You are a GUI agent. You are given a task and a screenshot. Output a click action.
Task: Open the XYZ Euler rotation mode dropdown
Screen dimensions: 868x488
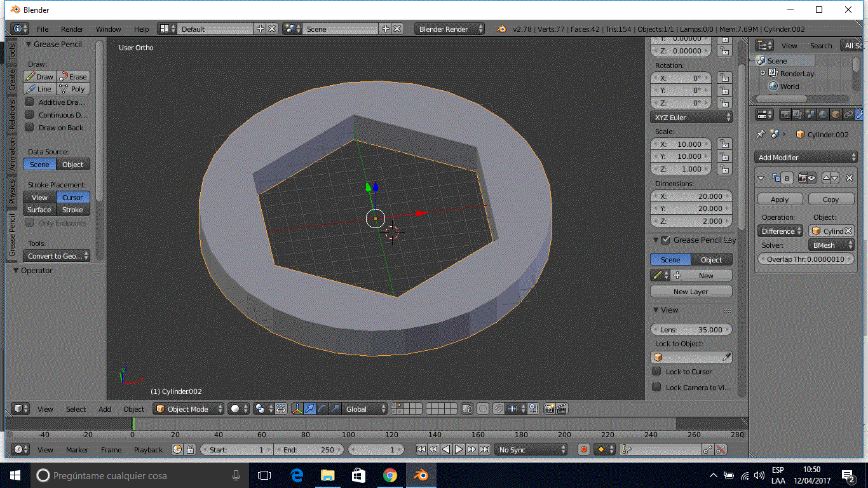coord(691,118)
